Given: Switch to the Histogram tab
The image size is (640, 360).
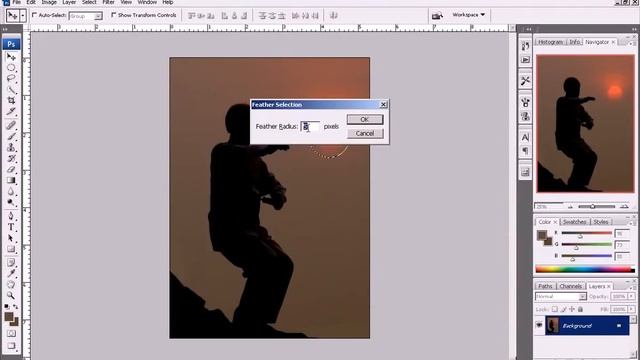Looking at the screenshot, I should [550, 42].
